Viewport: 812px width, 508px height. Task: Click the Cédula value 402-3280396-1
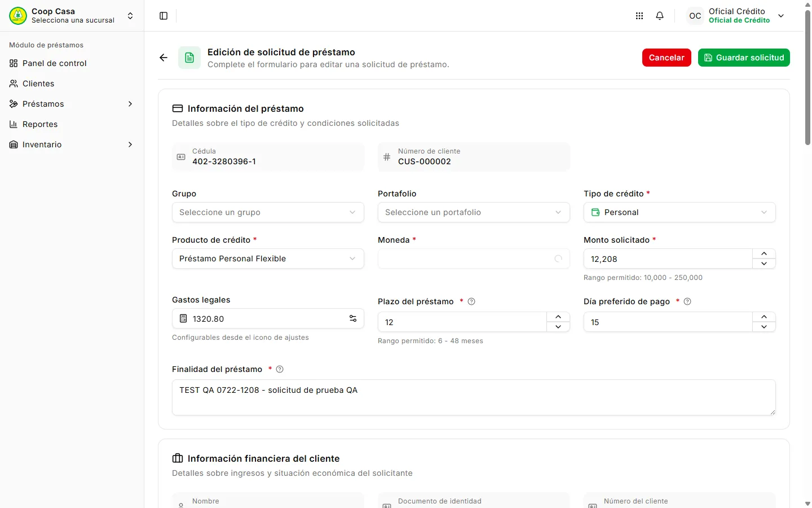point(224,161)
